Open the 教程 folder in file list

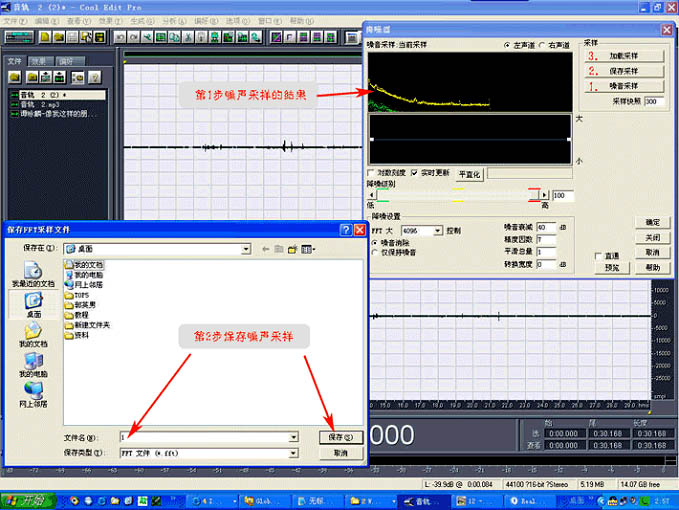76,315
